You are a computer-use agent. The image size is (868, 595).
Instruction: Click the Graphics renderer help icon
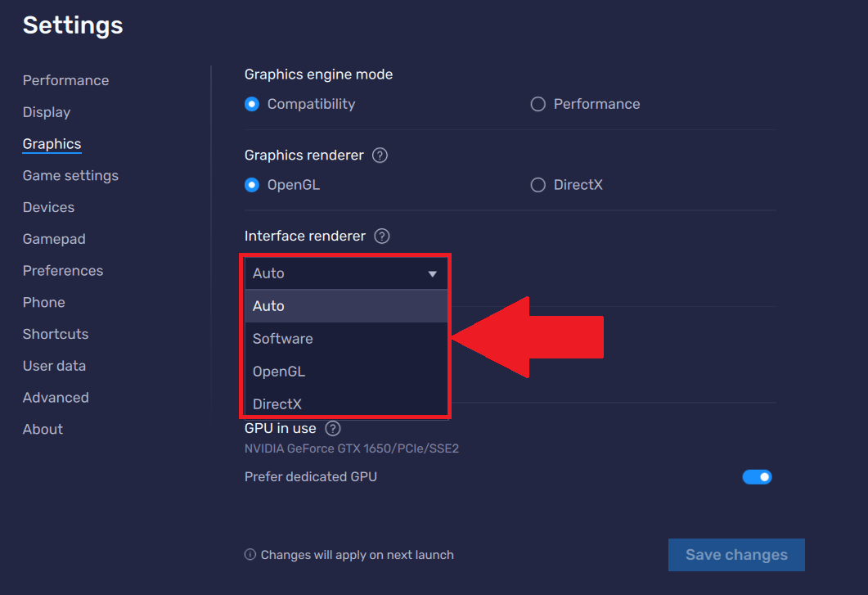(379, 155)
